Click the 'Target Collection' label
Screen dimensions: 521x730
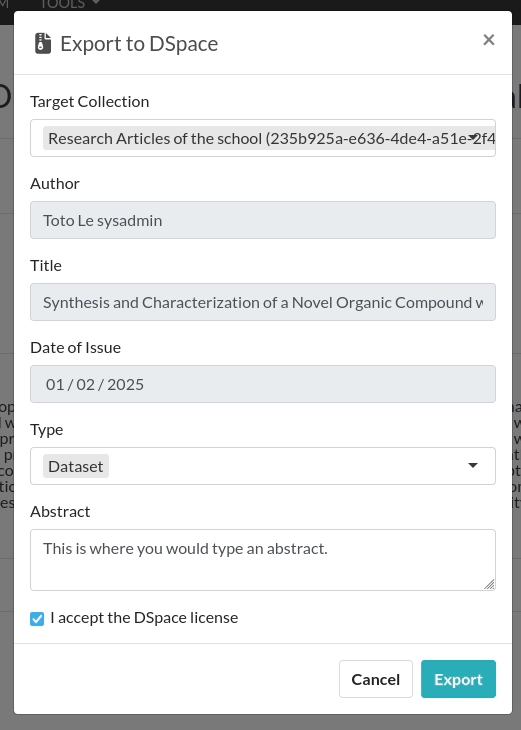pyautogui.click(x=90, y=101)
